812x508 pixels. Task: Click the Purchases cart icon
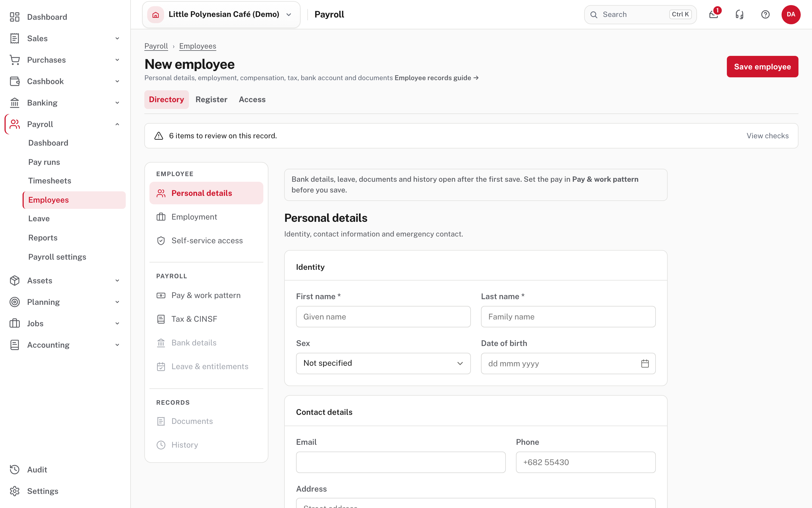coord(14,60)
